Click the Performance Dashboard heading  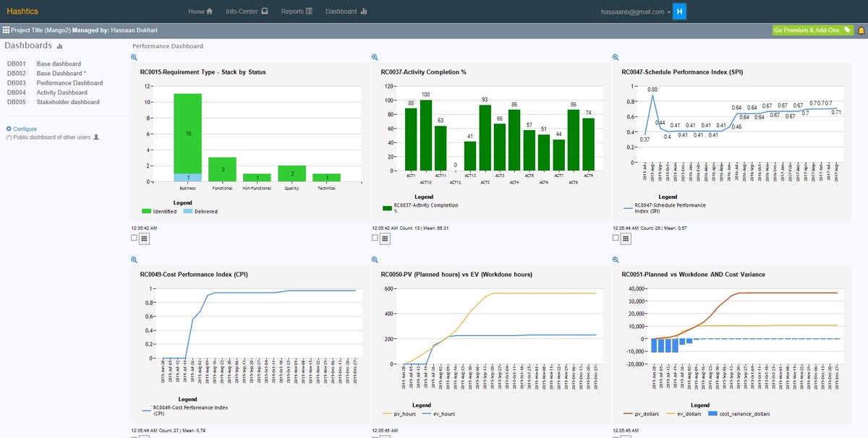168,46
